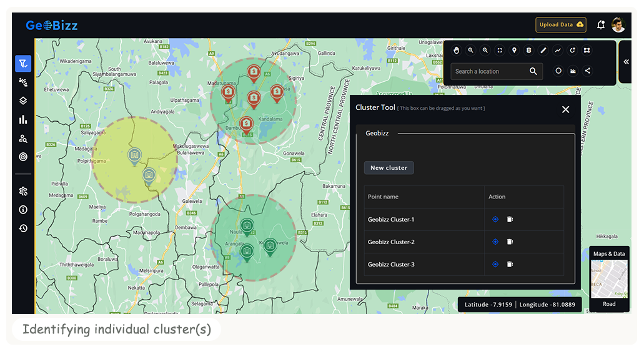The height and width of the screenshot is (354, 644).
Task: Open the notifications bell
Action: 600,24
